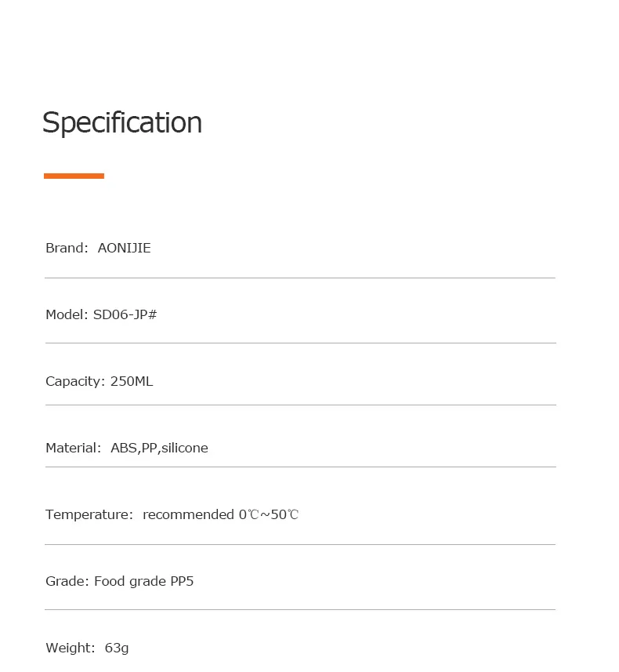Select the 0℃~50℃ temperature range
Image resolution: width=619 pixels, height=672 pixels.
click(x=269, y=514)
